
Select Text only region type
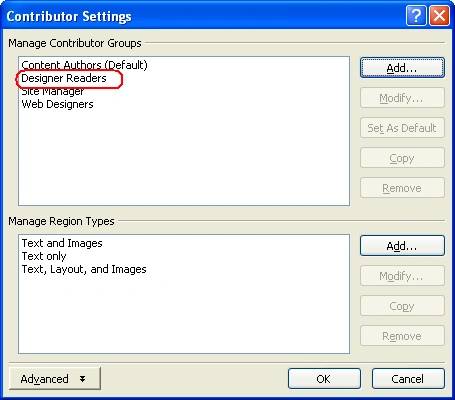44,256
